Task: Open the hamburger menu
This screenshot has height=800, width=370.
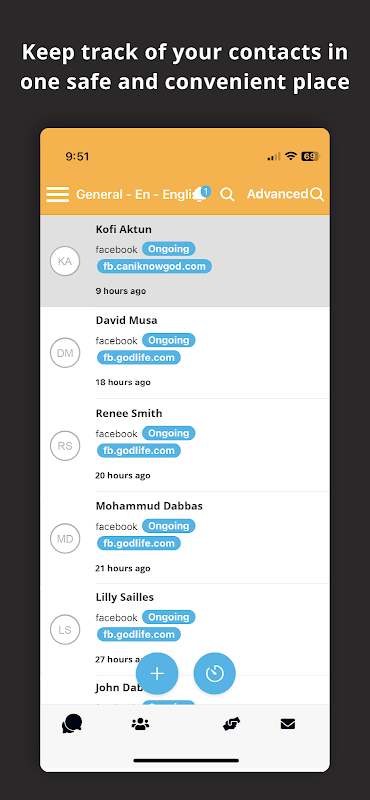Action: pos(57,194)
